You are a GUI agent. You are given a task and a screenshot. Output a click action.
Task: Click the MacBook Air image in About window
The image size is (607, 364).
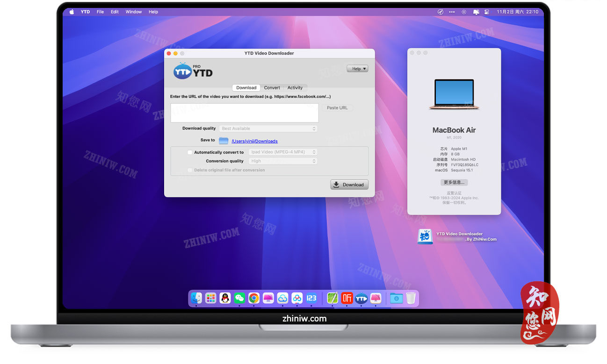(454, 94)
